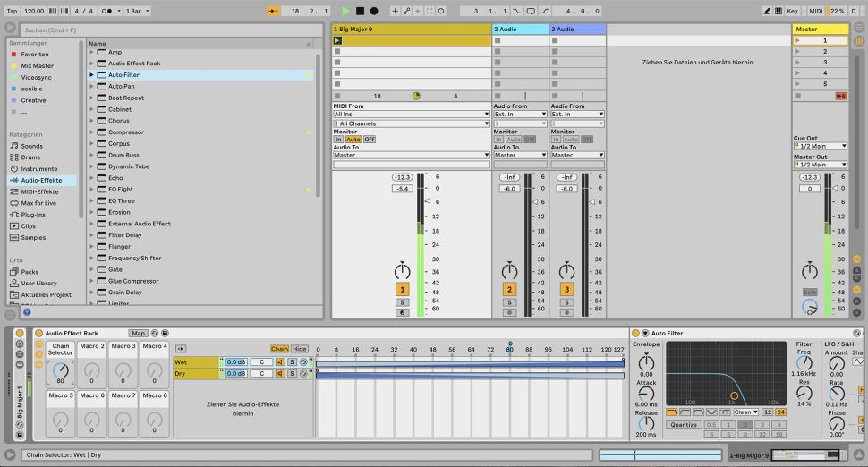Toggle Audio Effect Rack device on/off
The width and height of the screenshot is (868, 467).
tap(38, 333)
